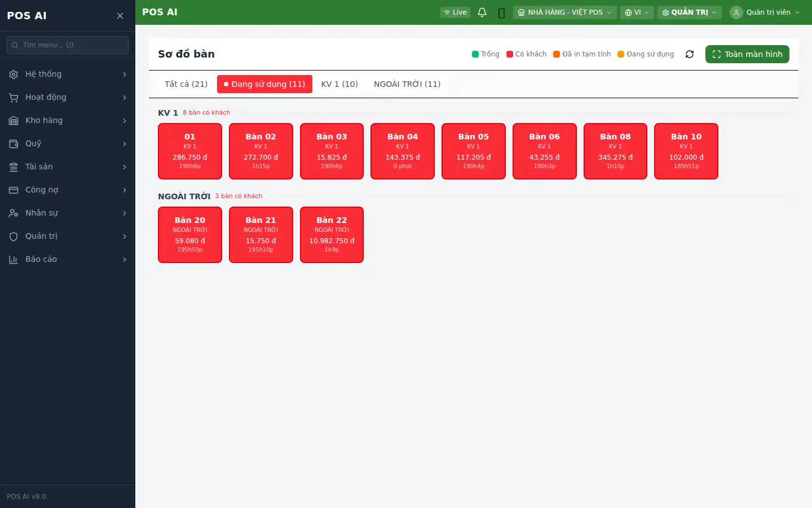Click the Tìm menu search field

tap(68, 45)
